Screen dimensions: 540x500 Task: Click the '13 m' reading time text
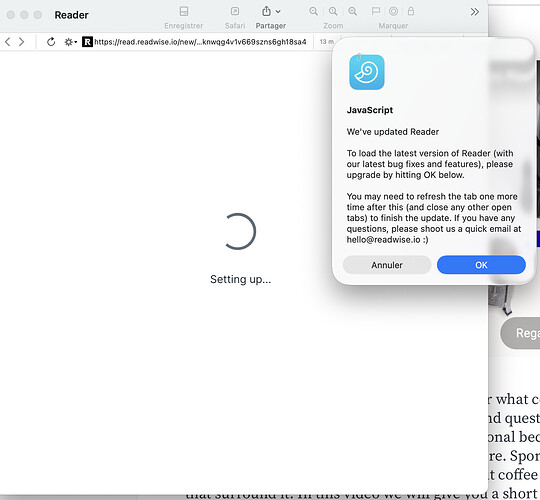(326, 42)
